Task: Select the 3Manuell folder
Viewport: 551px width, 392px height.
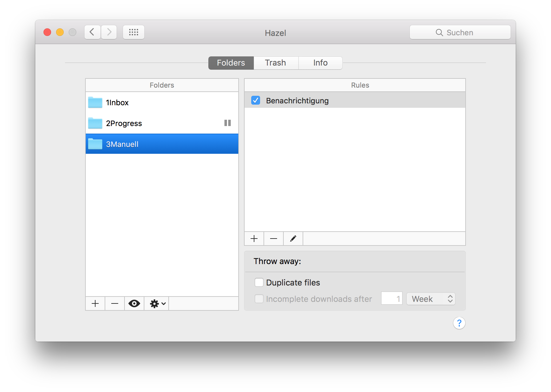Action: (162, 144)
